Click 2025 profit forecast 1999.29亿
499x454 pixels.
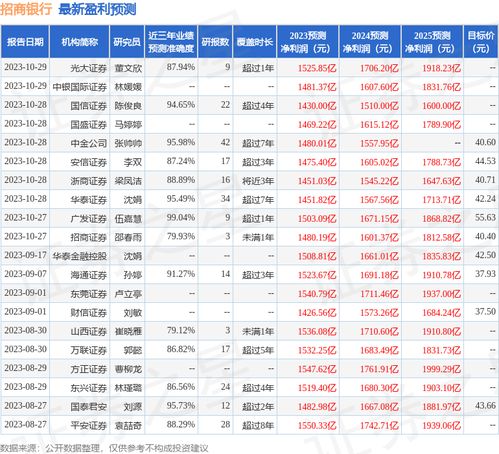pyautogui.click(x=442, y=369)
